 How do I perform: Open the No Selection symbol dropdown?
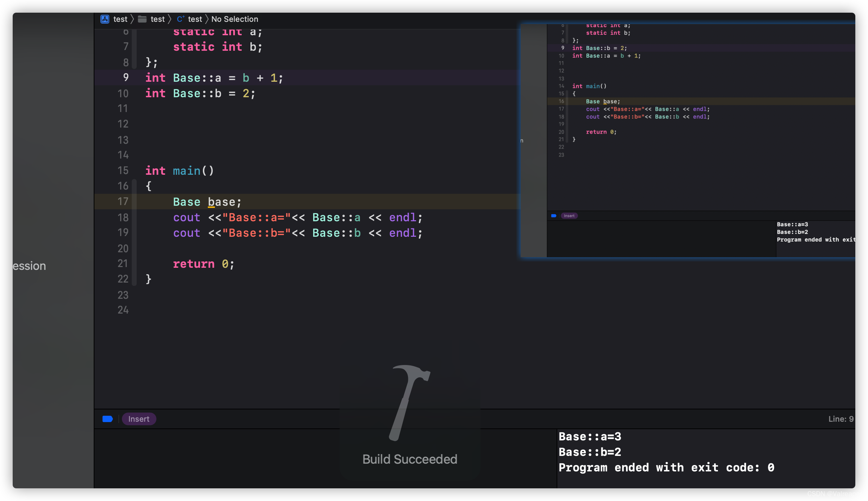coord(235,19)
